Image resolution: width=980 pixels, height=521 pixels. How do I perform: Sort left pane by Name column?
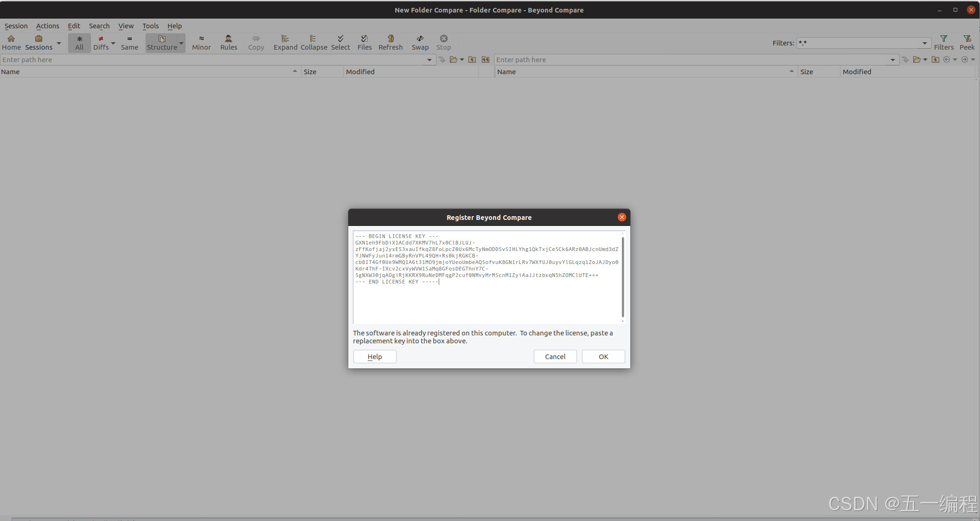(x=150, y=72)
